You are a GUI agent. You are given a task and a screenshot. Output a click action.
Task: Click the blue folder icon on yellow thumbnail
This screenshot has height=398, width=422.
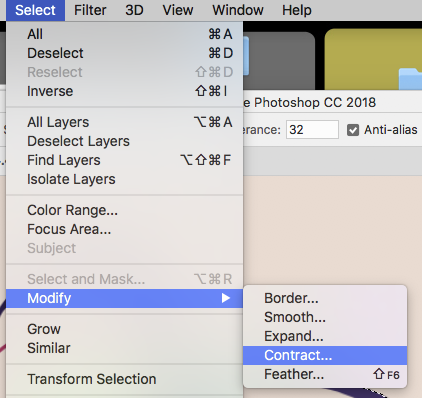(x=411, y=79)
